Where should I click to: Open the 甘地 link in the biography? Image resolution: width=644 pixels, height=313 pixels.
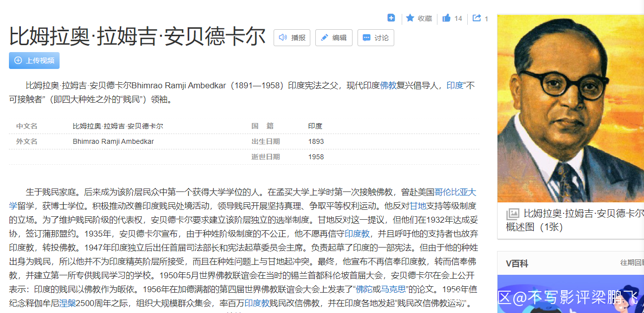pyautogui.click(x=418, y=205)
